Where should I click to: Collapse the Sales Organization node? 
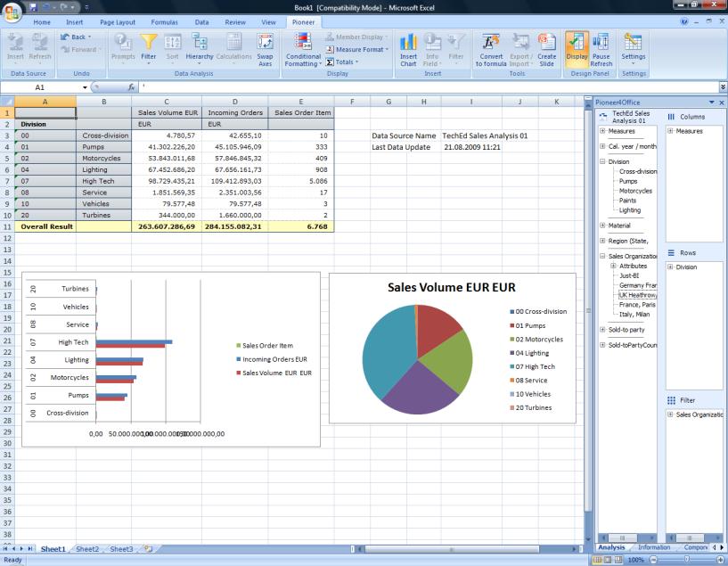pos(602,256)
